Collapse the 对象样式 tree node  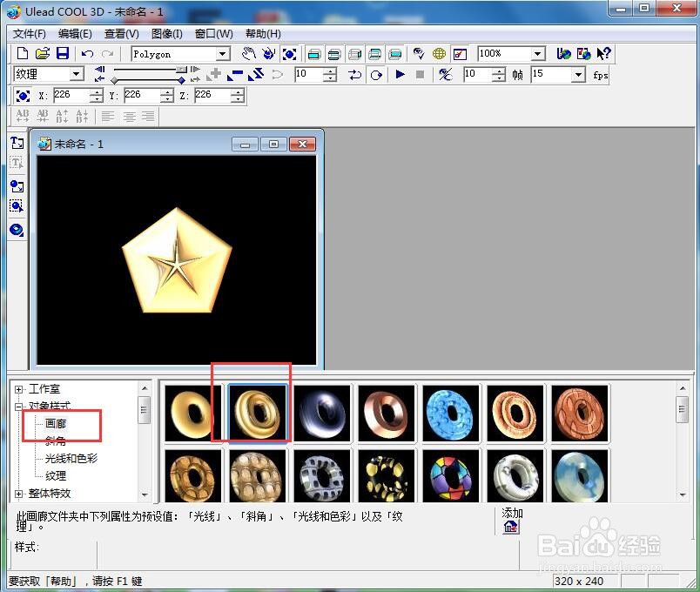click(18, 407)
